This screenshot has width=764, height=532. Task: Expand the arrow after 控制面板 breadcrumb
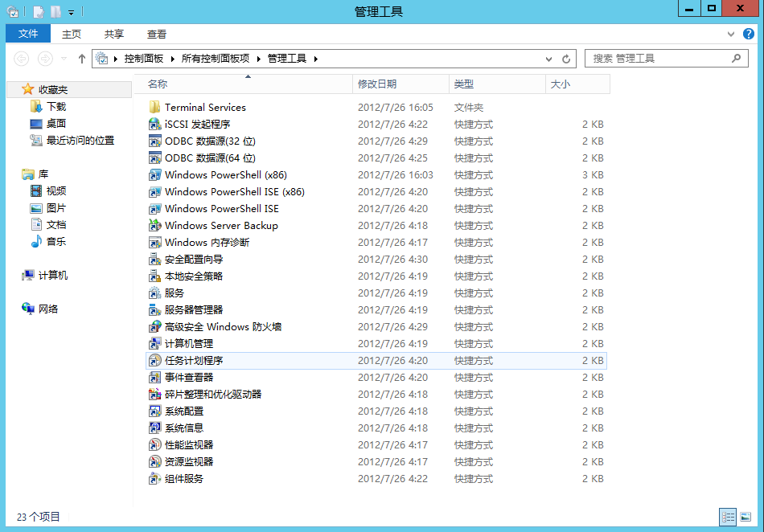coord(172,59)
